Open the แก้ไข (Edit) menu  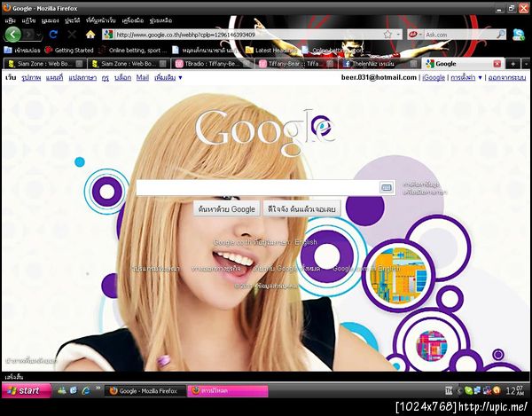coord(28,20)
